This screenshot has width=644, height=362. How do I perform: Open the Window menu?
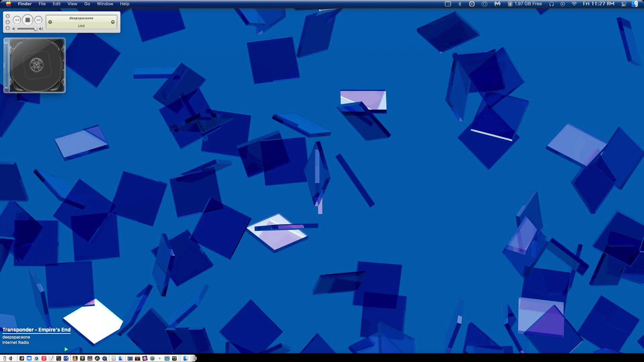tap(105, 4)
